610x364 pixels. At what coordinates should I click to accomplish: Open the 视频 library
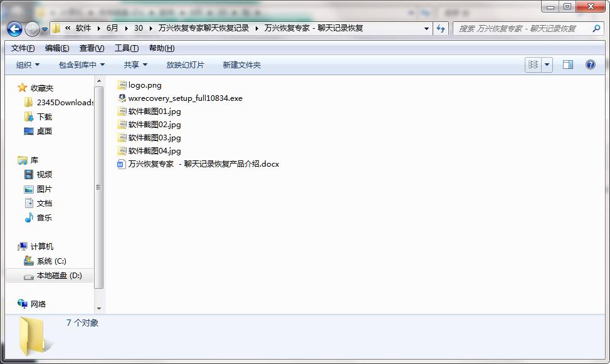click(45, 175)
